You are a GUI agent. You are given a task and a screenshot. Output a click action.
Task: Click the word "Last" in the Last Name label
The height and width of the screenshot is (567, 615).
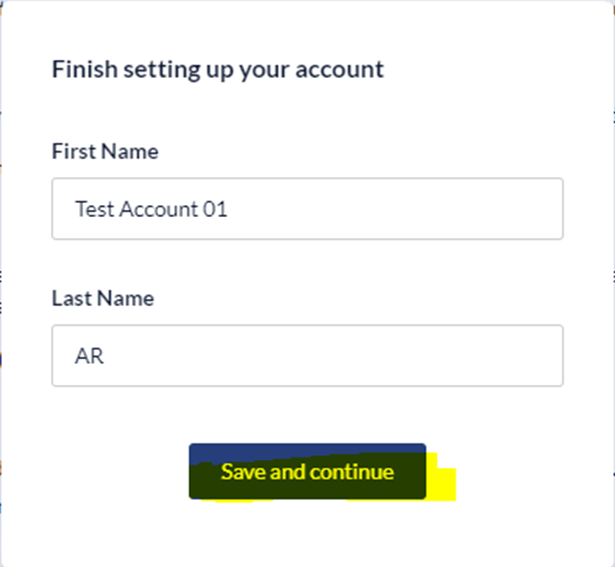coord(69,298)
